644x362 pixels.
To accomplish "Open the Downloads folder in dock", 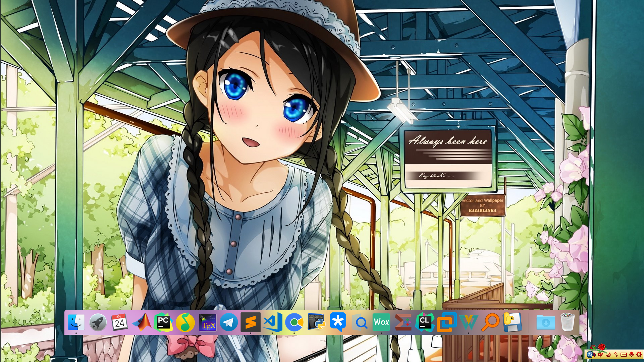I will pos(545,322).
